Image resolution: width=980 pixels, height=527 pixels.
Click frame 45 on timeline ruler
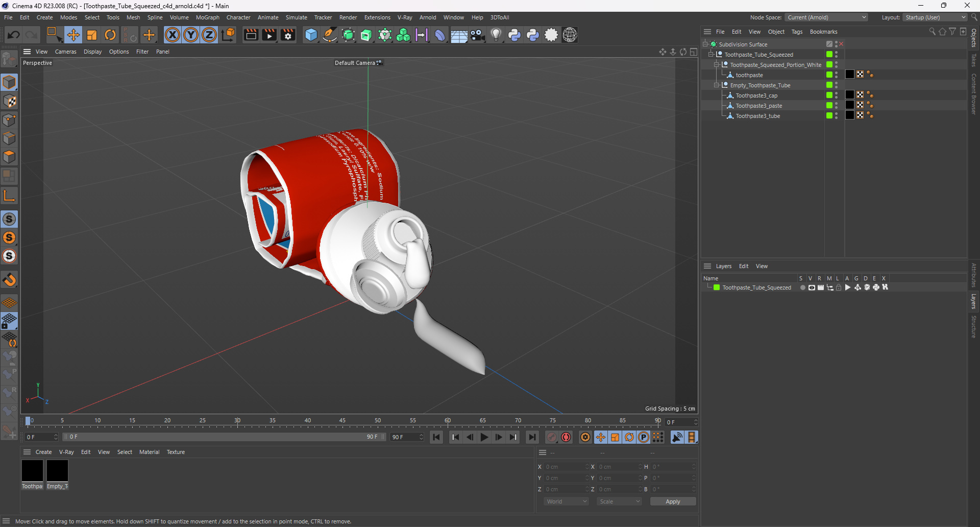point(342,421)
